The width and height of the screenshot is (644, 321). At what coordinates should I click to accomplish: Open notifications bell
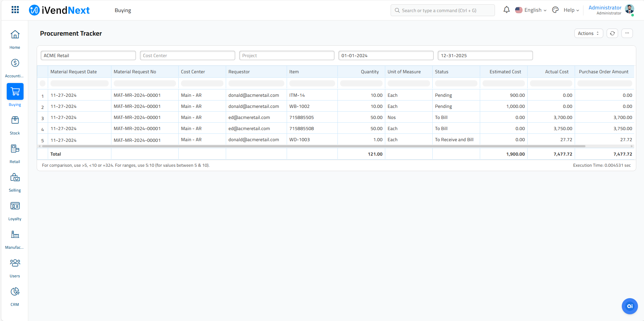[x=506, y=10]
